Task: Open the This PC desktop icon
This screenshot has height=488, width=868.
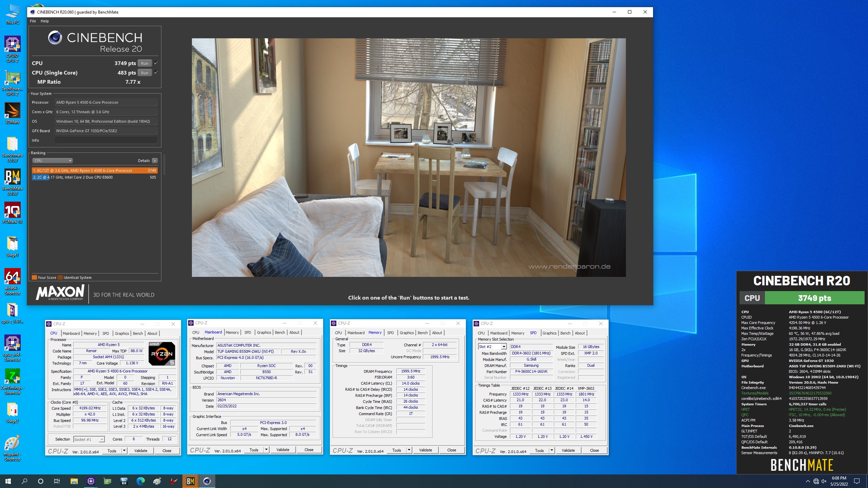Action: 12,14
